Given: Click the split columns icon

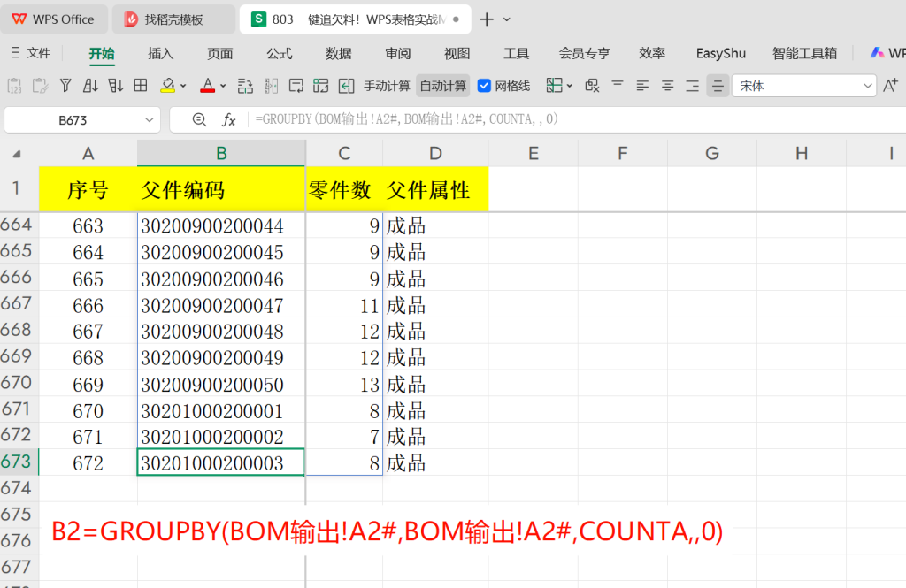Looking at the screenshot, I should tap(271, 86).
